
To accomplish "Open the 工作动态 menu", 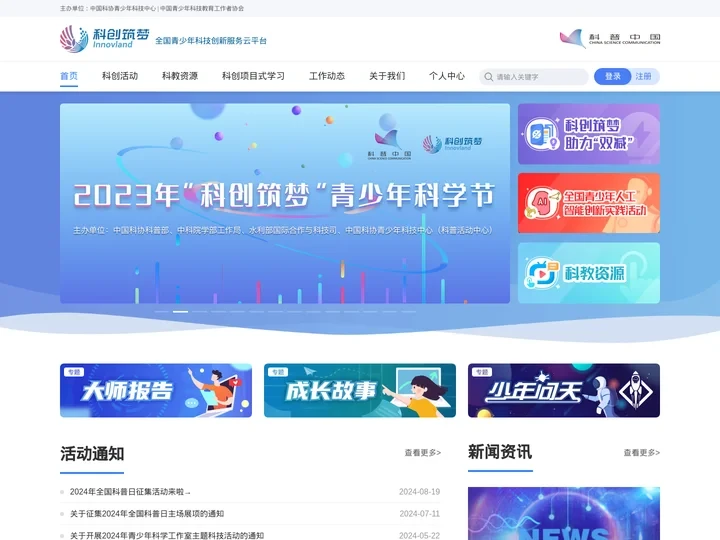I will click(x=327, y=76).
